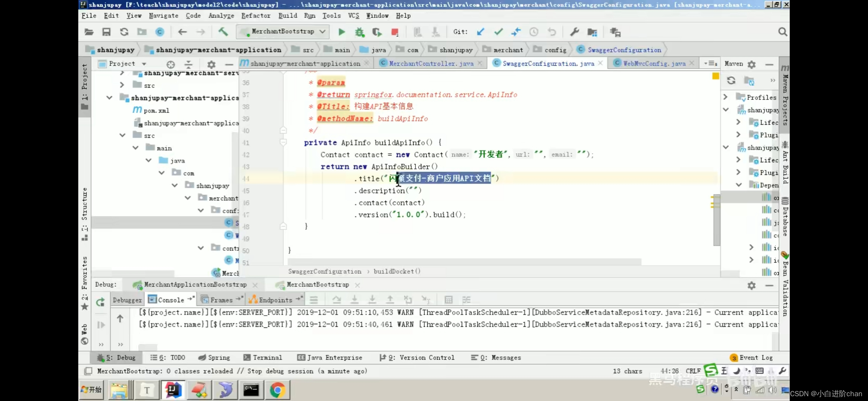
Task: Click the Spring panel icon in toolbar
Action: [x=200, y=358]
